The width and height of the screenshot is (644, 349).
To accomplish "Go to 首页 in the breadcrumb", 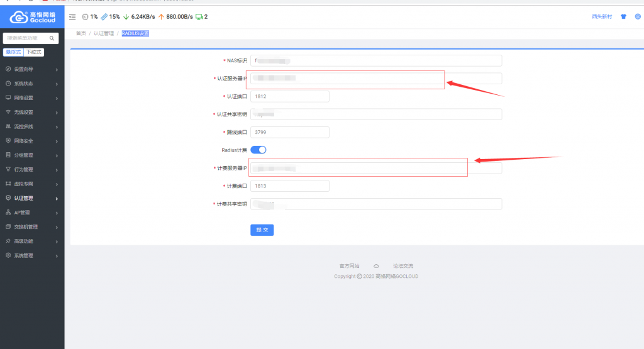I will click(x=81, y=34).
